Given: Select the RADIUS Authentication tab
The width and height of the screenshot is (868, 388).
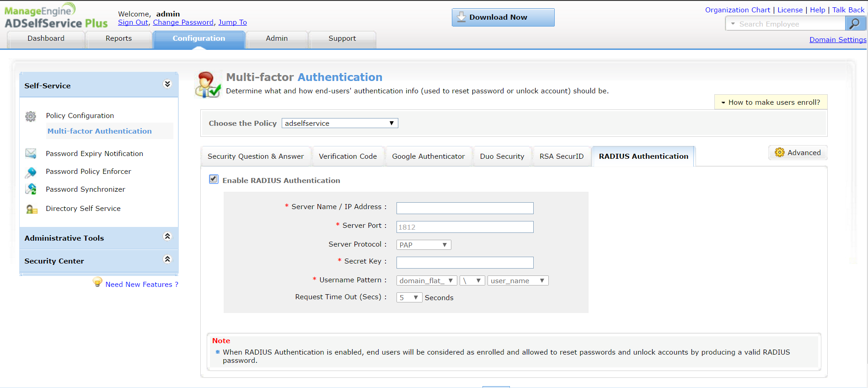Looking at the screenshot, I should click(643, 156).
